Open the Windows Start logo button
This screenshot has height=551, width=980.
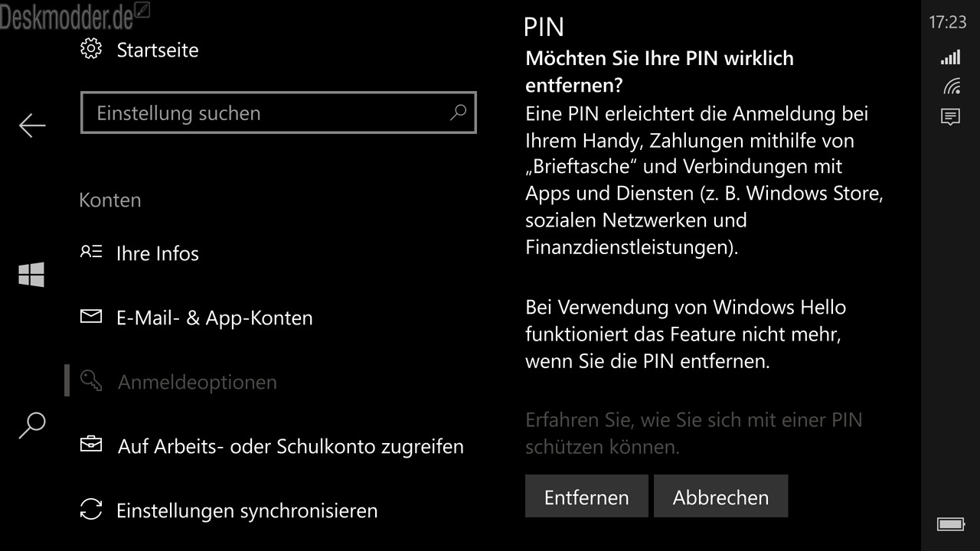coord(31,275)
